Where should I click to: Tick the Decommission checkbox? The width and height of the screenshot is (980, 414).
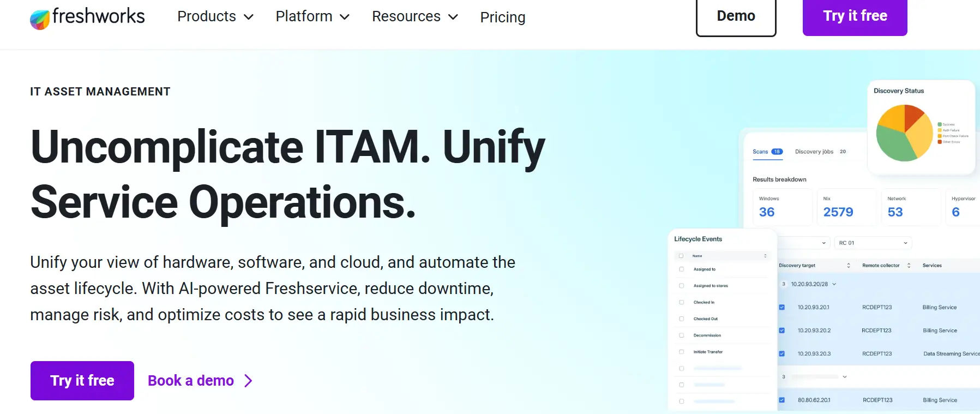click(x=681, y=335)
